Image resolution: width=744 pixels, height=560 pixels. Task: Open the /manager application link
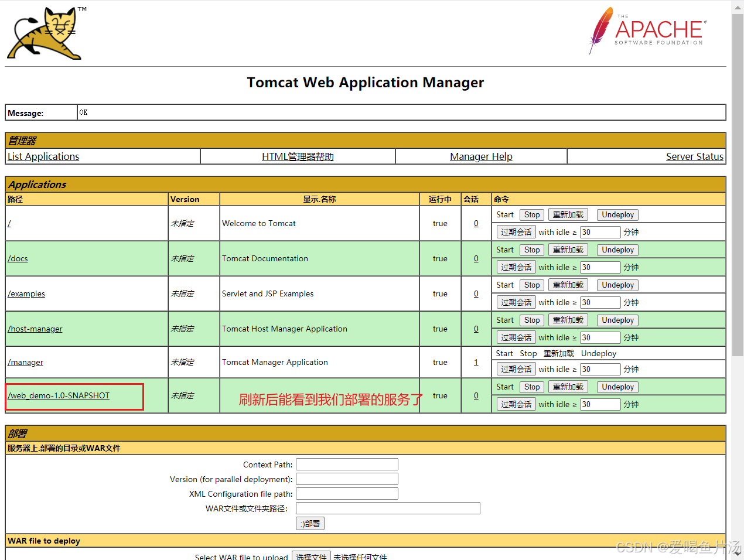[25, 362]
